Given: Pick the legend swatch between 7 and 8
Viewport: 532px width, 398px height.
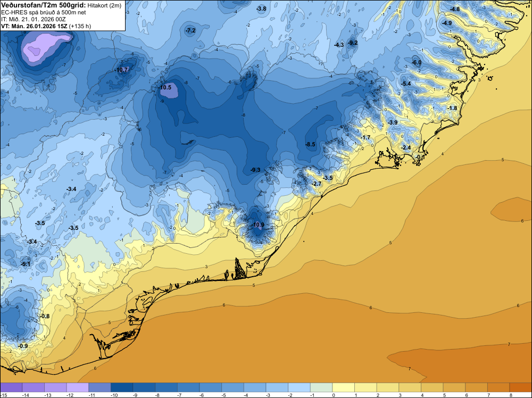Looking at the screenshot, I should point(498,387).
